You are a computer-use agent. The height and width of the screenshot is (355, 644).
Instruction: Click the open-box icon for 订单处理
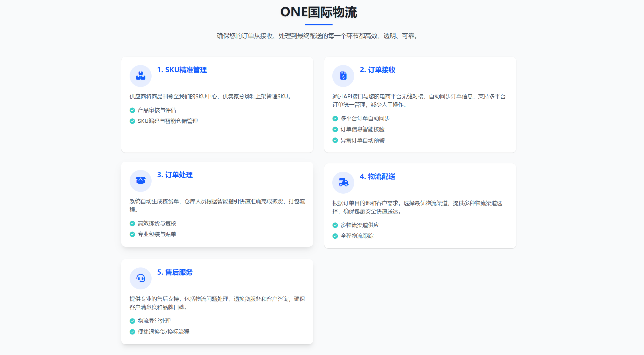pos(140,181)
